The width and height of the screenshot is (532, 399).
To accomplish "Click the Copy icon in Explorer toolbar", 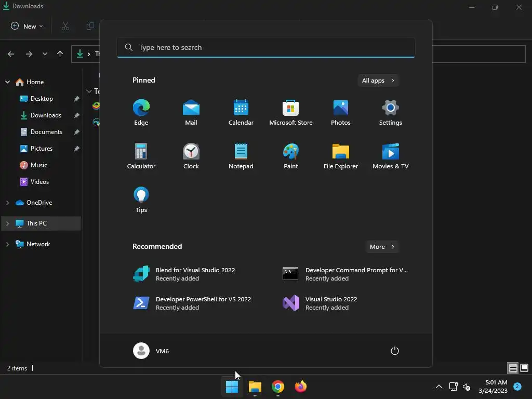I will pos(90,26).
